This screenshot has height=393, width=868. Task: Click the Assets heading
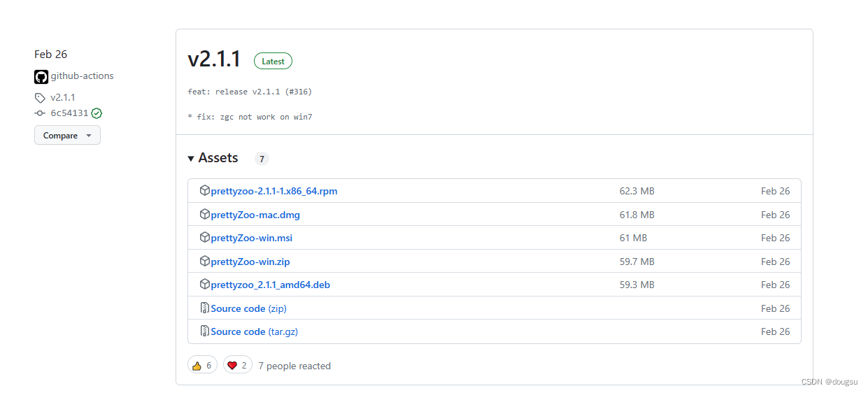218,158
